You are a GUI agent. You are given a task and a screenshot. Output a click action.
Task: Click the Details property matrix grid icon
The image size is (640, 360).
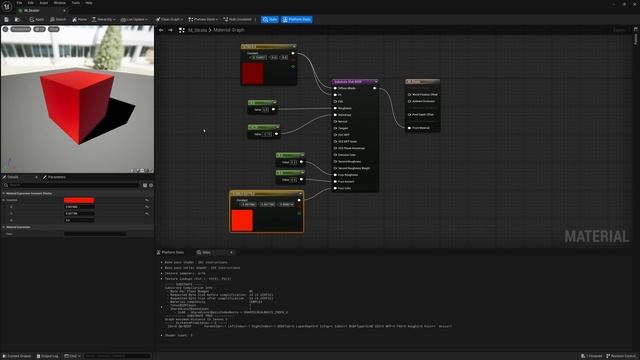[145, 185]
